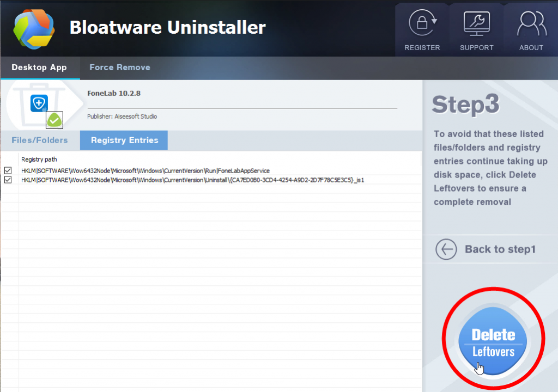
Task: Switch to the Desktop App tab
Action: 39,68
